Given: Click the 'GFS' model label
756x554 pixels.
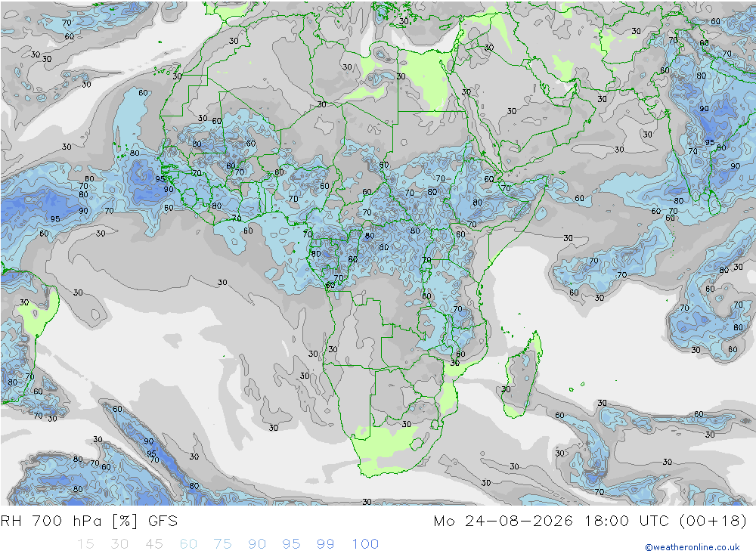Looking at the screenshot, I should pos(163,522).
